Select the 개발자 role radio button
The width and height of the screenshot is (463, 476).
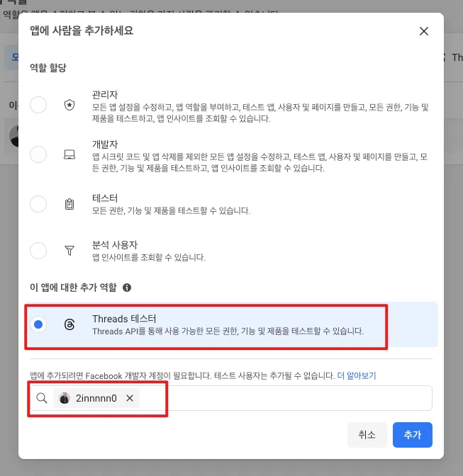point(38,154)
